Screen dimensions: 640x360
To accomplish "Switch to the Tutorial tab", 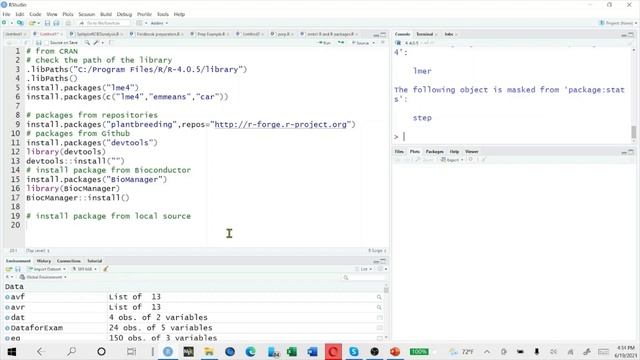I will coord(94,261).
